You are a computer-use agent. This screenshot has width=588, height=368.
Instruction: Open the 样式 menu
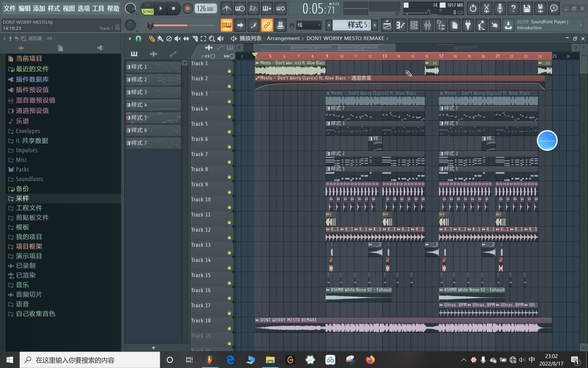click(54, 9)
